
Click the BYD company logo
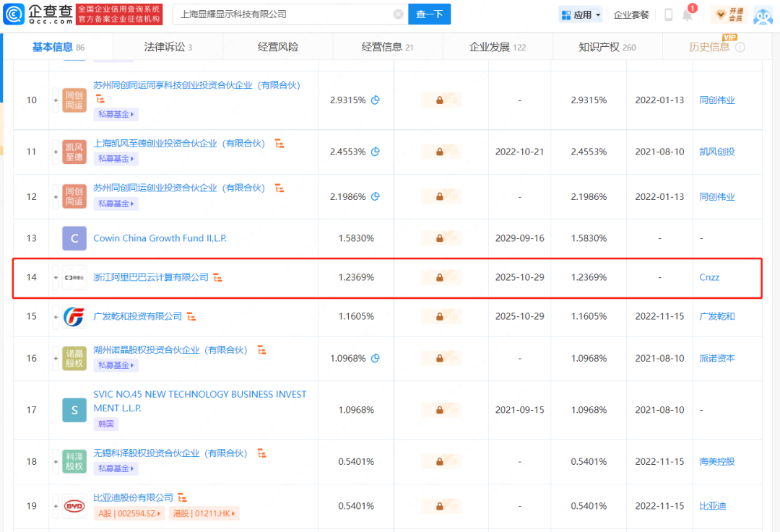(x=74, y=506)
